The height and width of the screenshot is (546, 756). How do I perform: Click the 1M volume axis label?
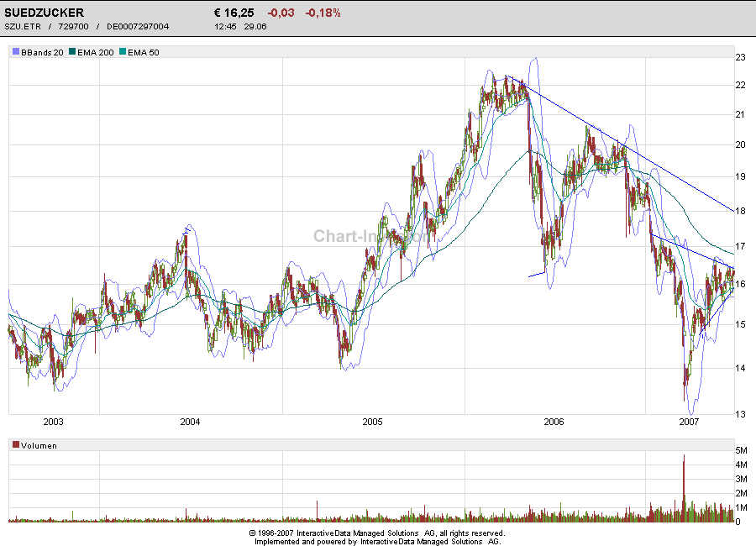point(741,507)
